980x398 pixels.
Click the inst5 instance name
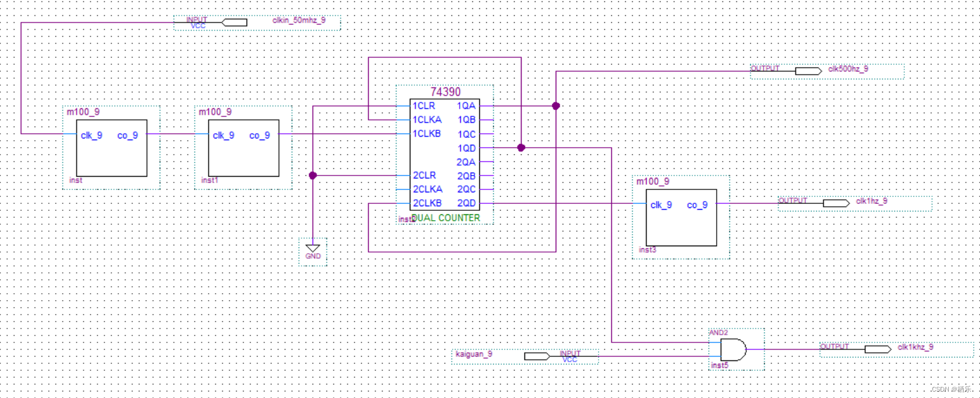point(720,366)
